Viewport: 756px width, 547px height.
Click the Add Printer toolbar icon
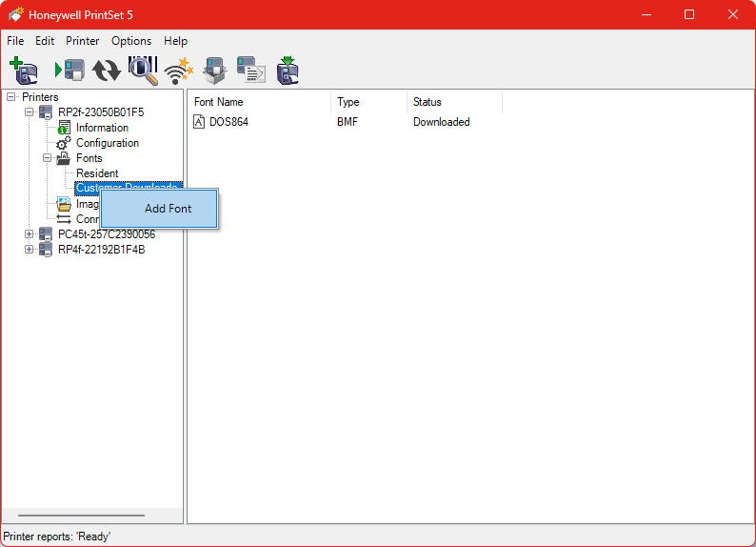tap(24, 71)
